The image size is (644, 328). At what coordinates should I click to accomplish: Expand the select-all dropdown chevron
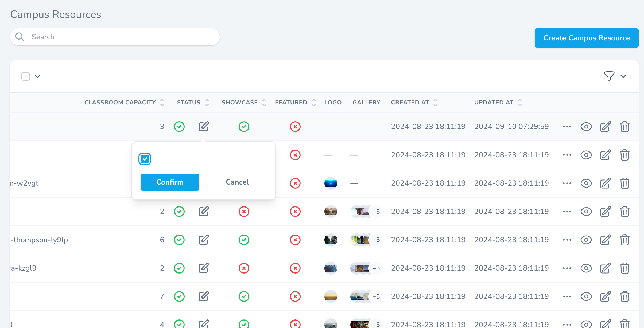click(37, 76)
